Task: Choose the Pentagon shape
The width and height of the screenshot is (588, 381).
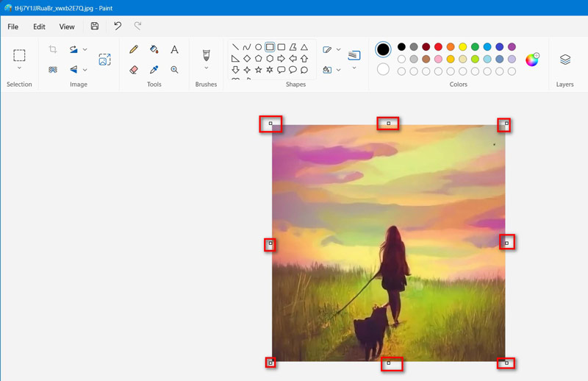Action: [x=259, y=59]
